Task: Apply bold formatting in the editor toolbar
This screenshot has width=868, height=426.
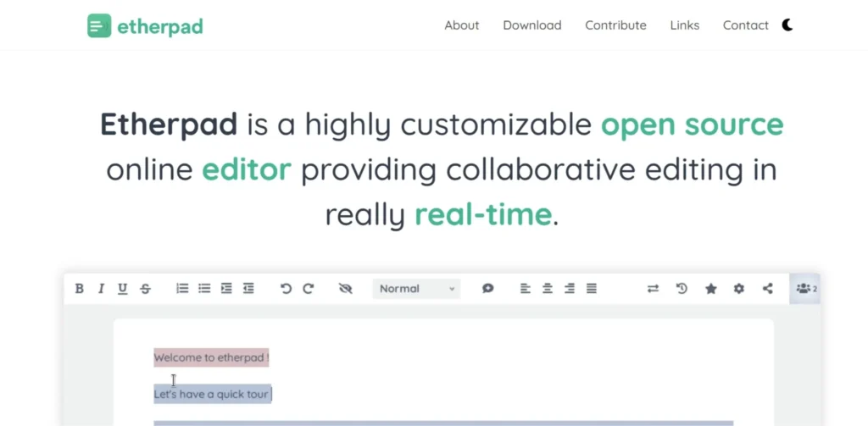Action: (x=79, y=288)
